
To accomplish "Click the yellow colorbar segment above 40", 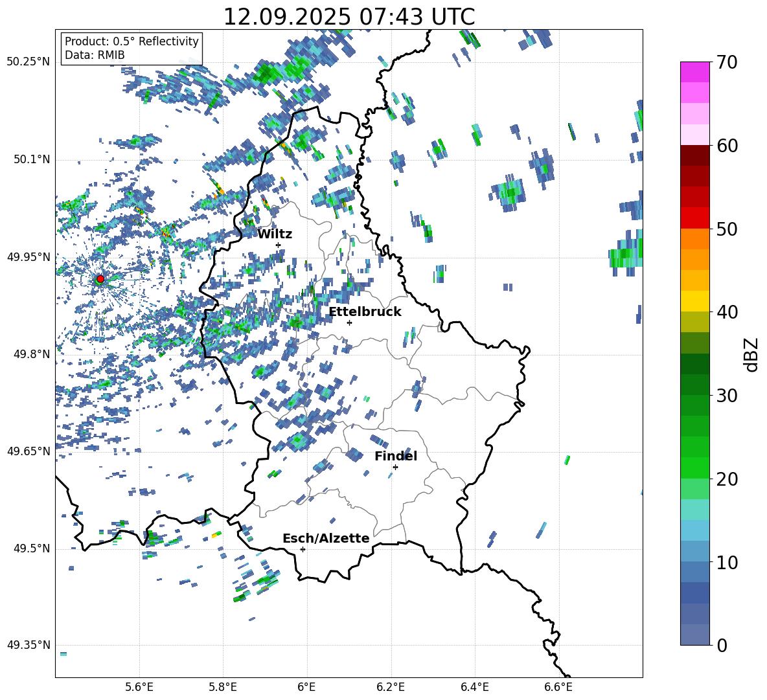I will pos(695,301).
